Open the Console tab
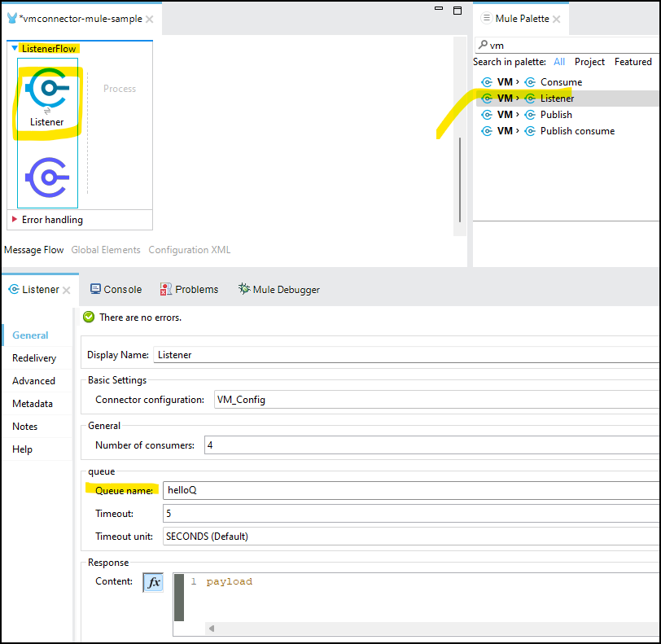This screenshot has height=644, width=661. click(x=116, y=289)
